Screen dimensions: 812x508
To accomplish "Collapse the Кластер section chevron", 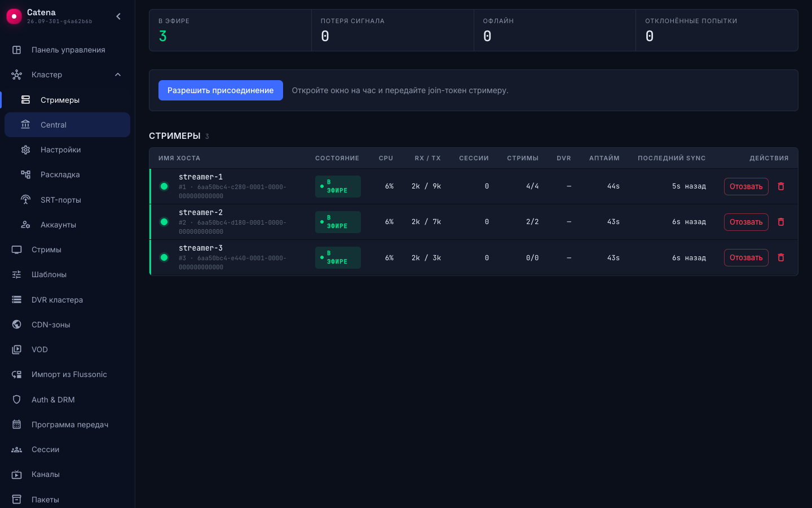I will coord(118,75).
